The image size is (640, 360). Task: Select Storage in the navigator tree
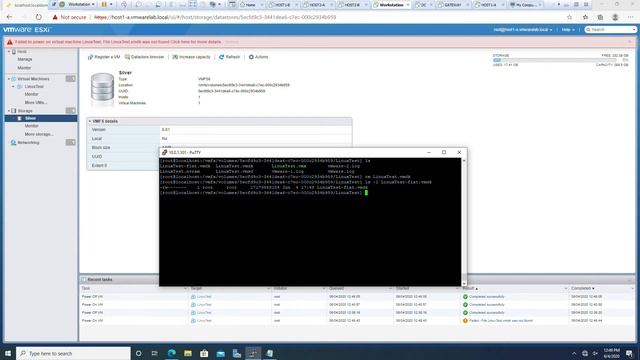(24, 111)
